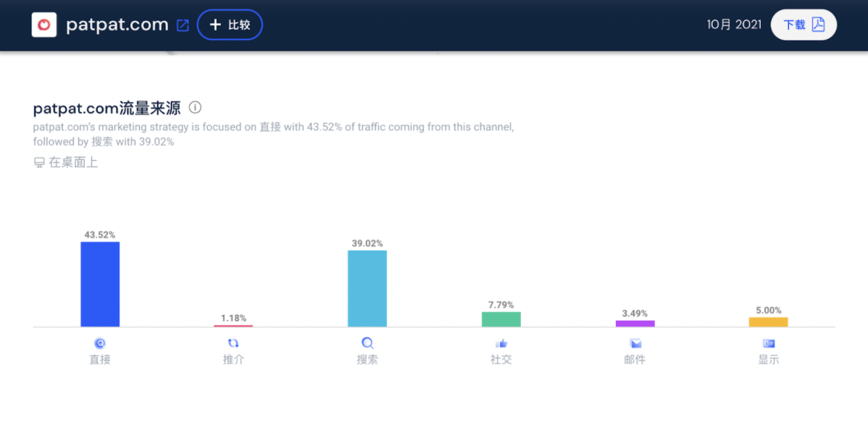Image resolution: width=868 pixels, height=433 pixels.
Task: Click the green 7.79% social bar
Action: click(501, 319)
